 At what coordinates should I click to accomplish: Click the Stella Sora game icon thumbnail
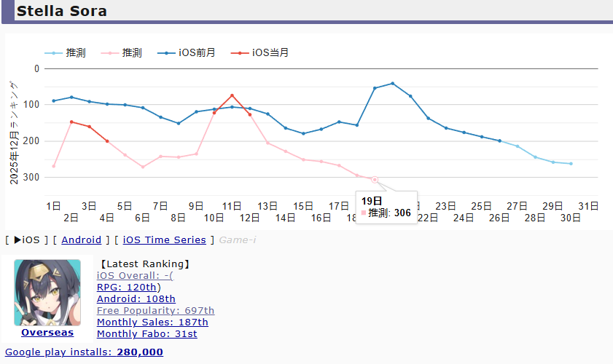click(x=47, y=293)
